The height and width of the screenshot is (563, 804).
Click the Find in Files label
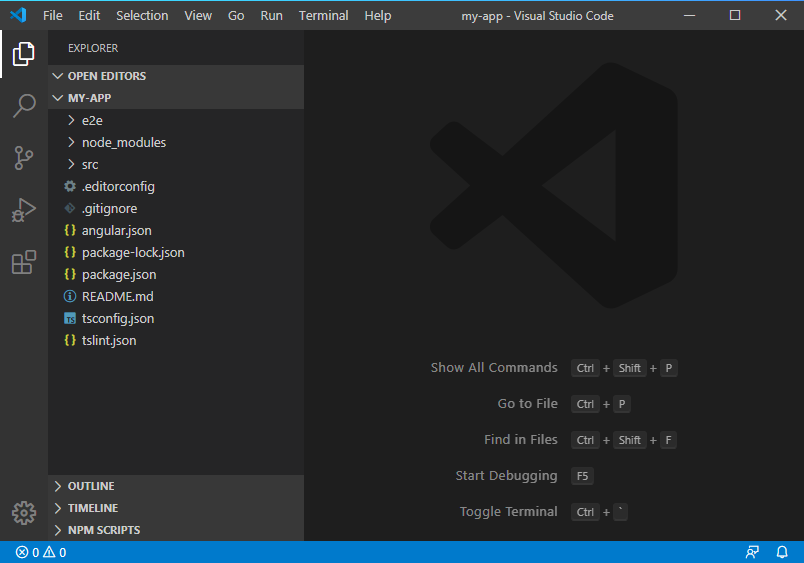click(x=520, y=439)
